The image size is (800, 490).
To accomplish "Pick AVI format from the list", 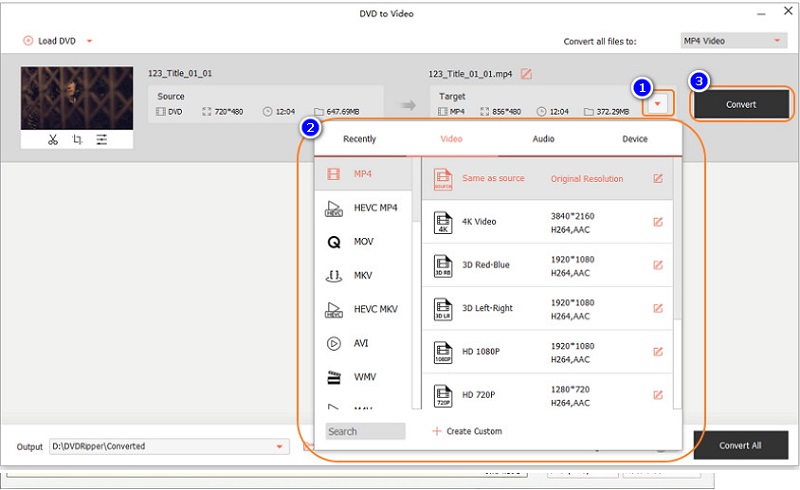I will (x=363, y=343).
